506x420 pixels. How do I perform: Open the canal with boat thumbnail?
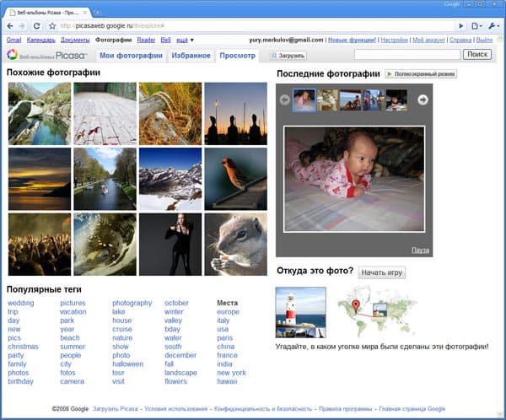point(105,179)
